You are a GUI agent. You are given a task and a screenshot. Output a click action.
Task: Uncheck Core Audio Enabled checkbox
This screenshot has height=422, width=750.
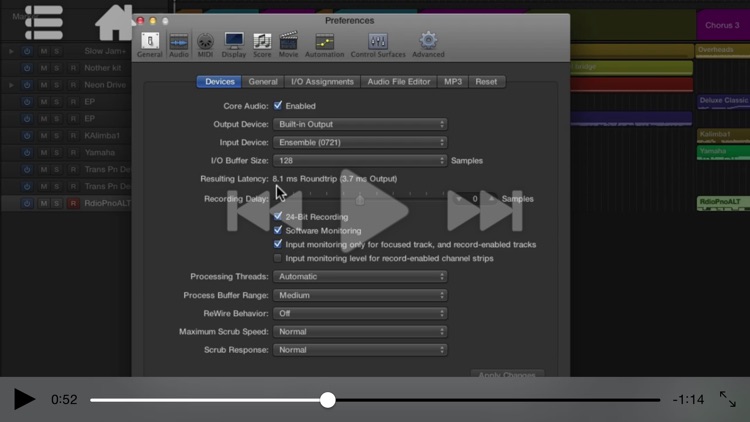pyautogui.click(x=277, y=105)
